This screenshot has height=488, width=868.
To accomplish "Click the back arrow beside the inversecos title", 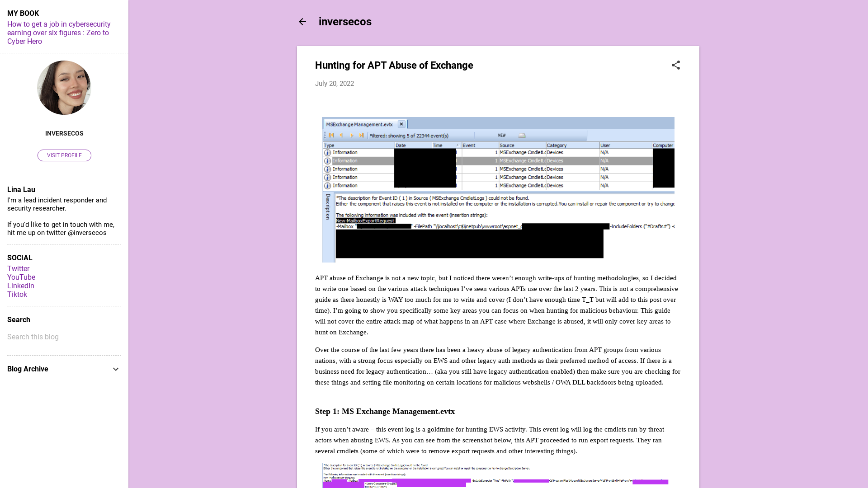I will click(x=302, y=22).
